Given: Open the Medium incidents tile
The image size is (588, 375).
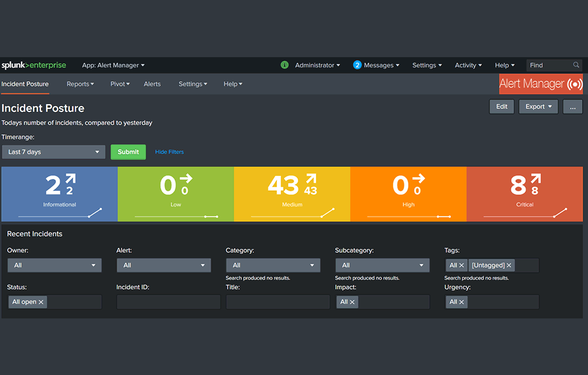Looking at the screenshot, I should [292, 194].
